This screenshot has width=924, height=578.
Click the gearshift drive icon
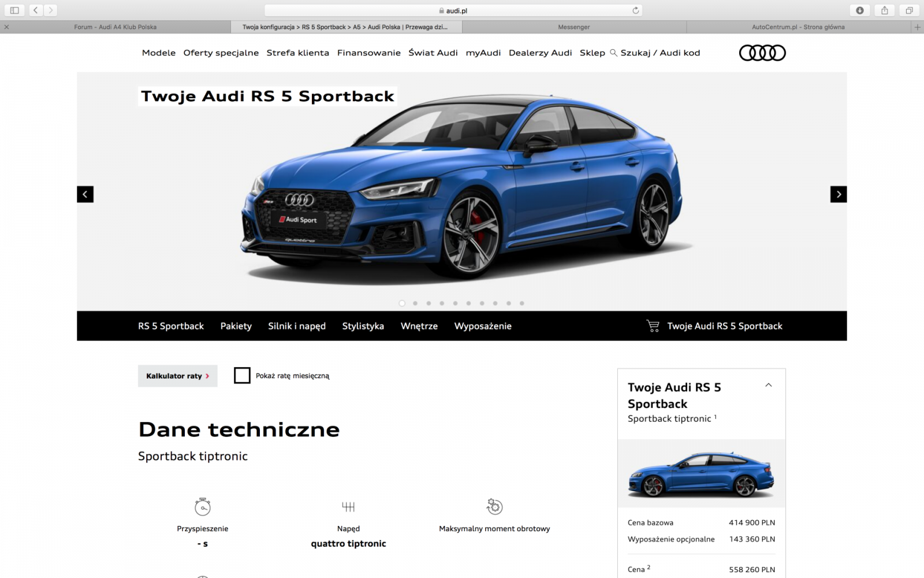(348, 507)
